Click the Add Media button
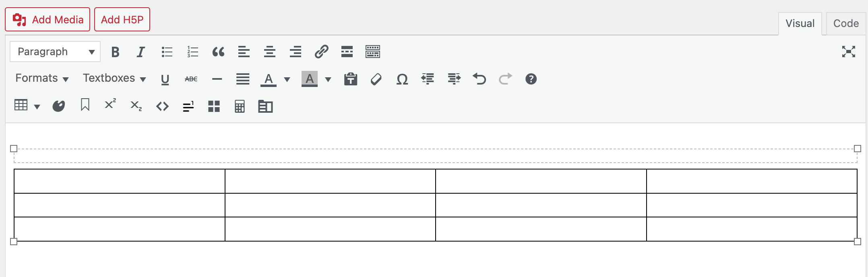 [48, 20]
